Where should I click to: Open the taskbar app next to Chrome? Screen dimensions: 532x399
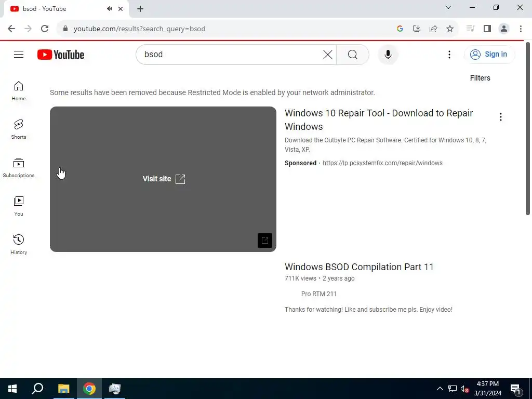tap(115, 389)
